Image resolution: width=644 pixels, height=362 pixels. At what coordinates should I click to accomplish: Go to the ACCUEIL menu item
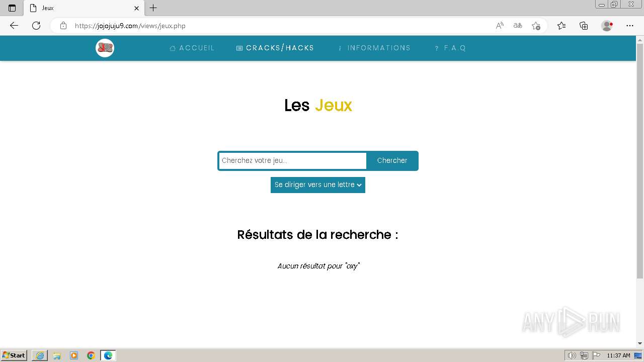coord(192,48)
